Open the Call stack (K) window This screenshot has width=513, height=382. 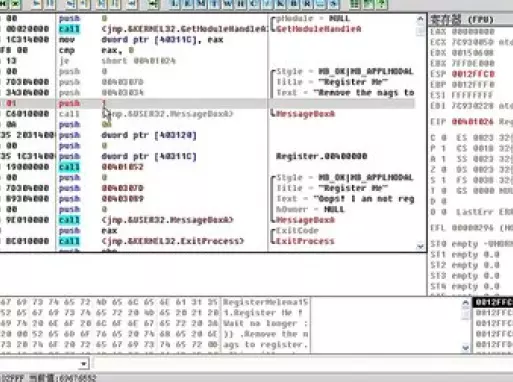[x=280, y=4]
